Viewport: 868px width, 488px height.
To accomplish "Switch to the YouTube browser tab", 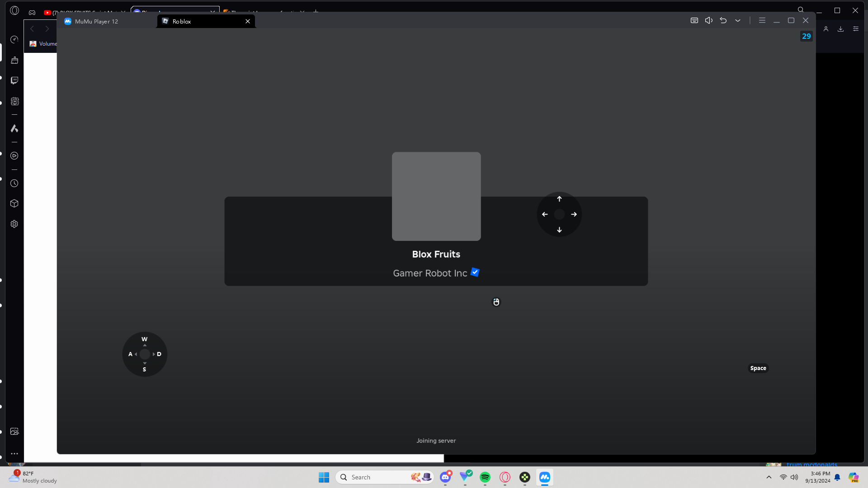I will [x=85, y=12].
